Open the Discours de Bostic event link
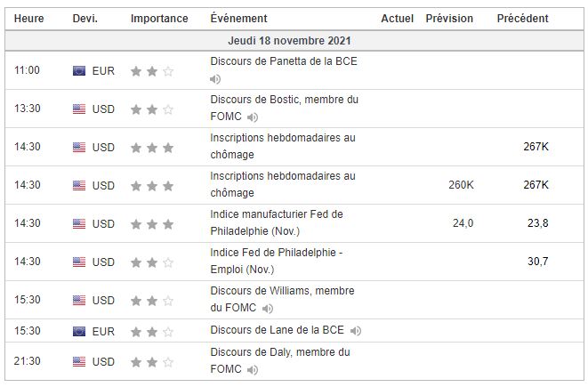 pyautogui.click(x=284, y=100)
